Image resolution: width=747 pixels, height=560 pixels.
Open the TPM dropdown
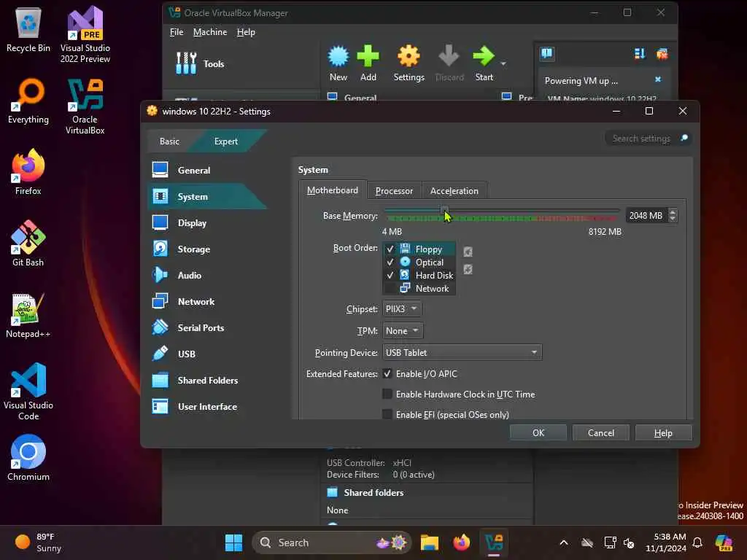[403, 330]
